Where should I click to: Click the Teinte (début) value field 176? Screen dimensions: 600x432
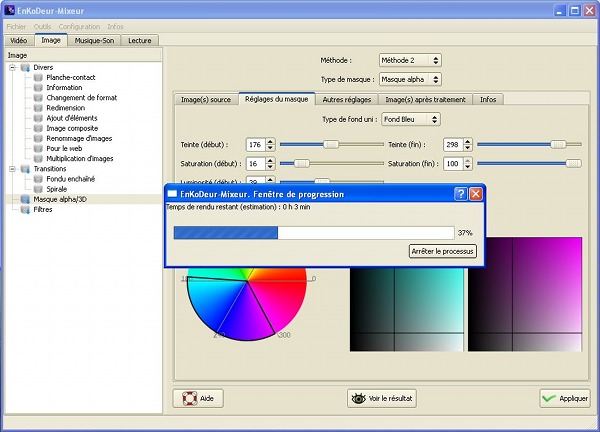(x=256, y=145)
